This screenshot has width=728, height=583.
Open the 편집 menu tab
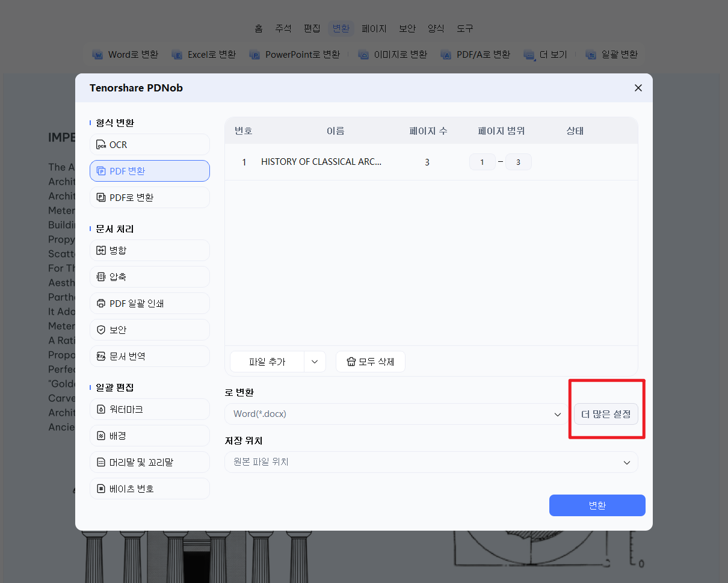point(312,28)
